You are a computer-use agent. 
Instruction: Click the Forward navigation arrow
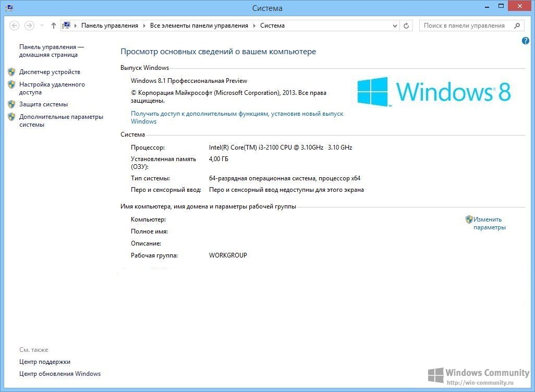point(29,26)
